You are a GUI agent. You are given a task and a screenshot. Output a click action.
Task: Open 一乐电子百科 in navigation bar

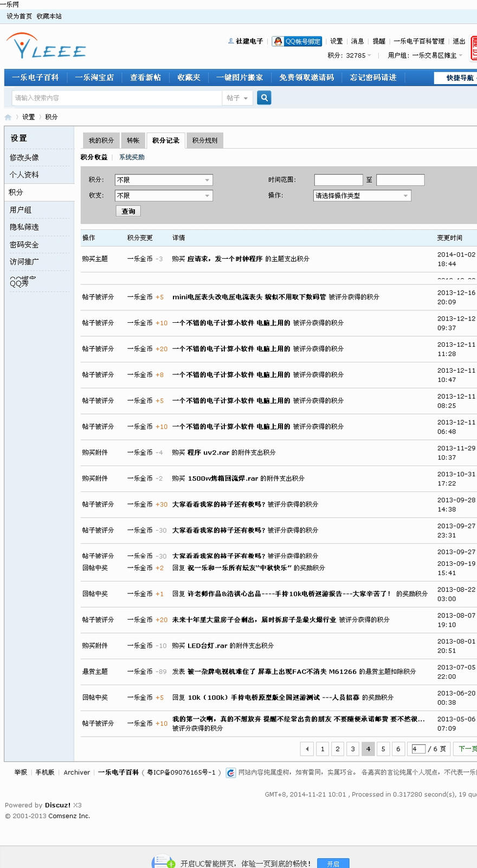tap(36, 78)
